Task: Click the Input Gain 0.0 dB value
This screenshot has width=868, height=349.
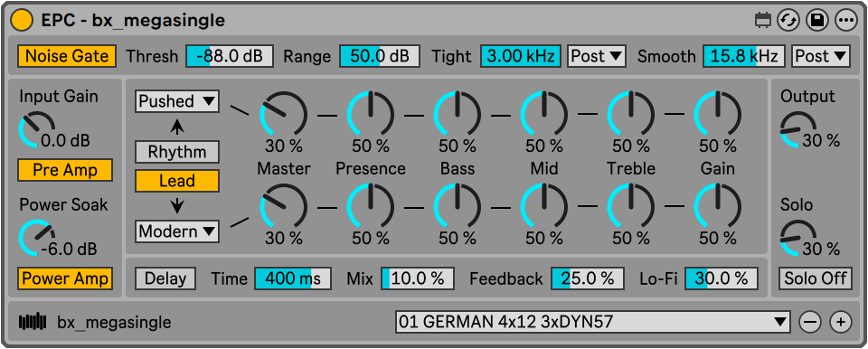Action: coord(65,141)
